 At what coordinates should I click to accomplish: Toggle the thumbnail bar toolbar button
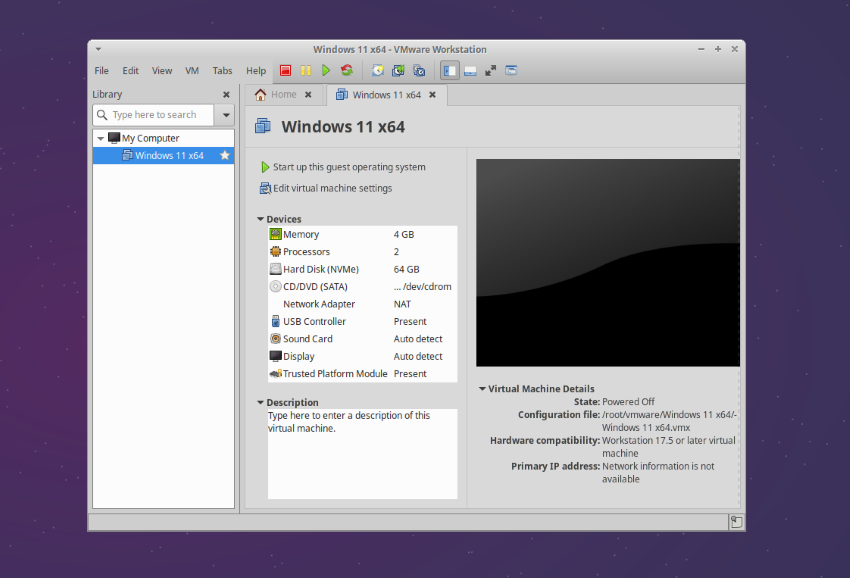click(x=470, y=71)
